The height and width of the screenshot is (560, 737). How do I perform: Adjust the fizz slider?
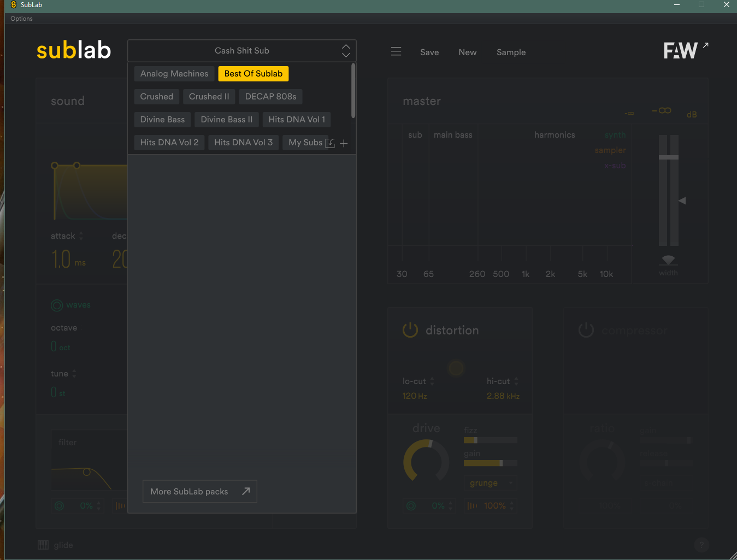[x=490, y=440]
